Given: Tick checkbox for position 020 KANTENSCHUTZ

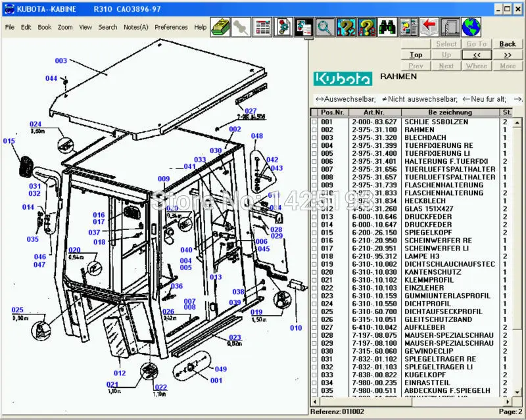Looking at the screenshot, I should (314, 272).
